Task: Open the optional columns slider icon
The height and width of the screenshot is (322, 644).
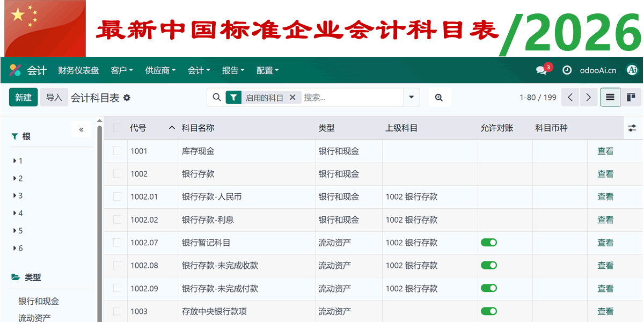Action: point(632,128)
